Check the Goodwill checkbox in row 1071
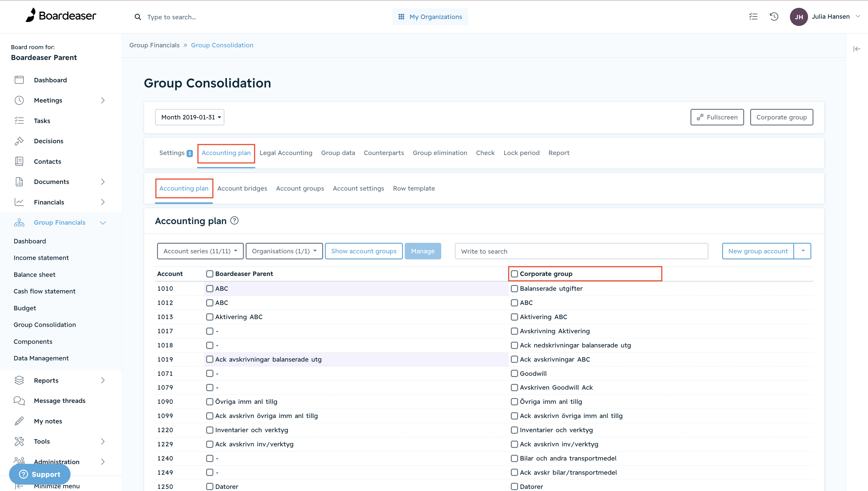 tap(514, 374)
